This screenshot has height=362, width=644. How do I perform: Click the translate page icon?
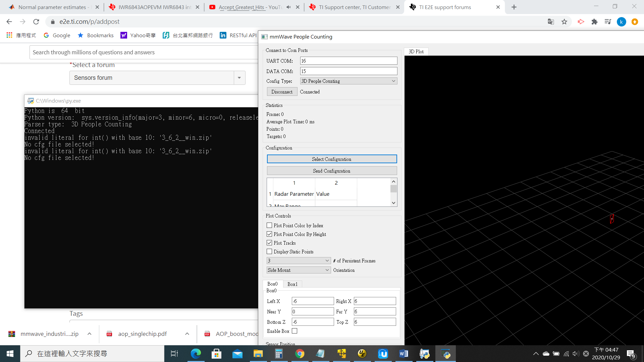551,22
